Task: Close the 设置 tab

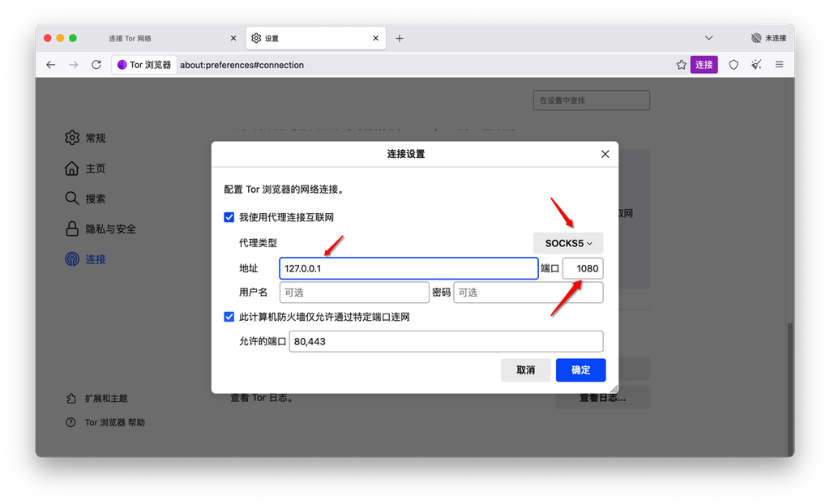Action: pos(375,38)
